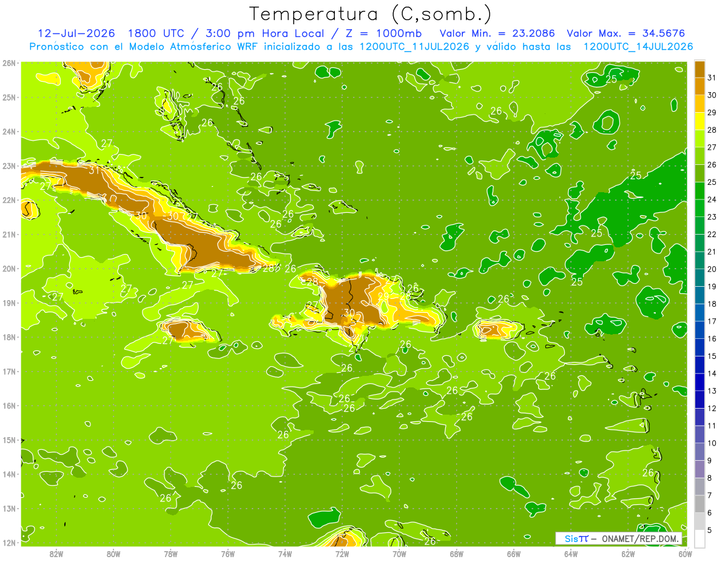The height and width of the screenshot is (562, 728).
Task: Click the longitude axis label 60W
Action: tap(686, 554)
